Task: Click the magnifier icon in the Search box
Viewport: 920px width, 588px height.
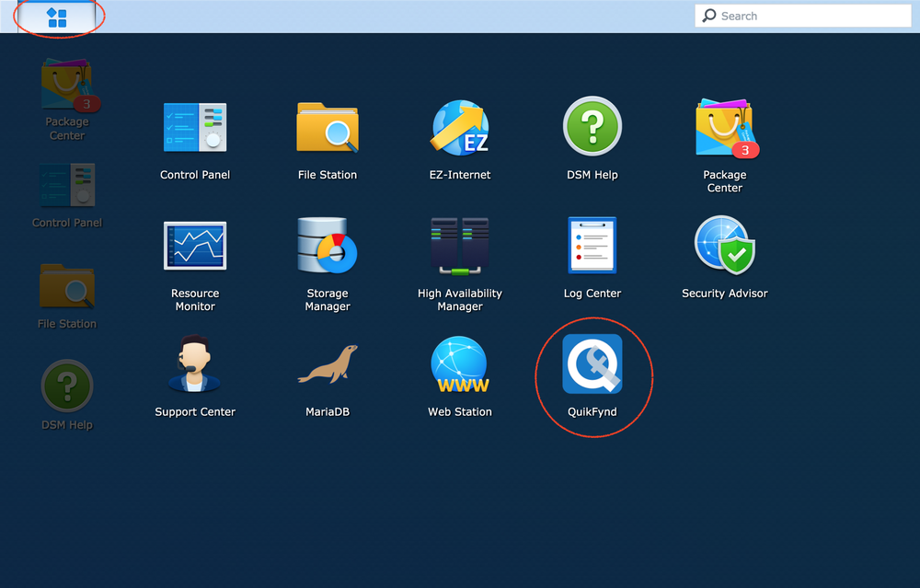Action: [709, 16]
